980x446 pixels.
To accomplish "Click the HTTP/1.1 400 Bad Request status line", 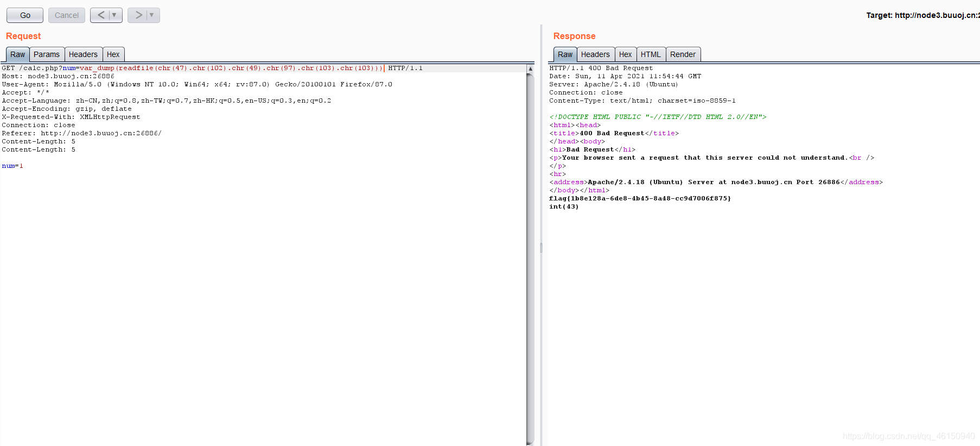I will (601, 68).
